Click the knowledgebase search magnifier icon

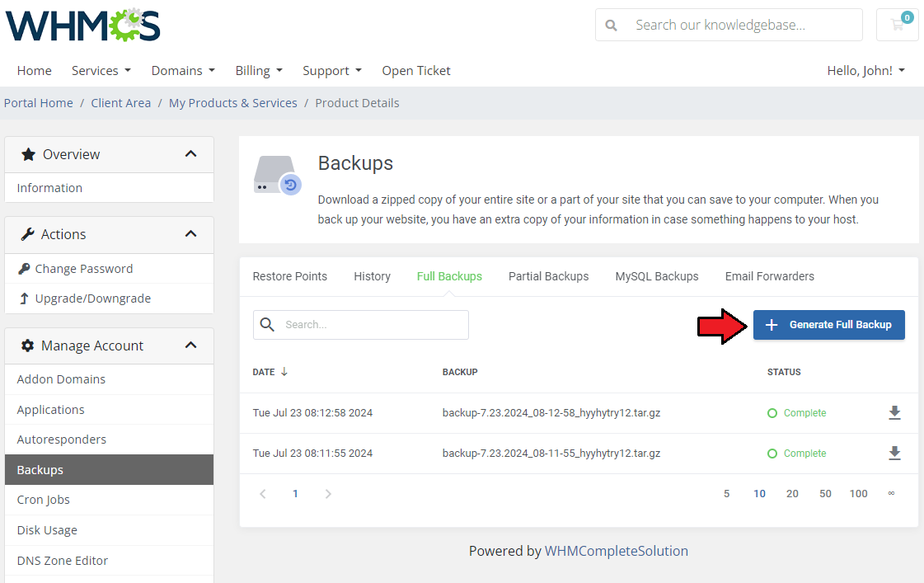[611, 26]
